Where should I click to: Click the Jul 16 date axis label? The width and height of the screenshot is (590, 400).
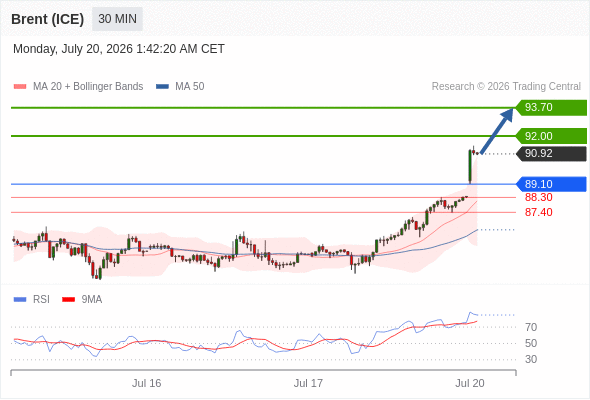pos(146,383)
